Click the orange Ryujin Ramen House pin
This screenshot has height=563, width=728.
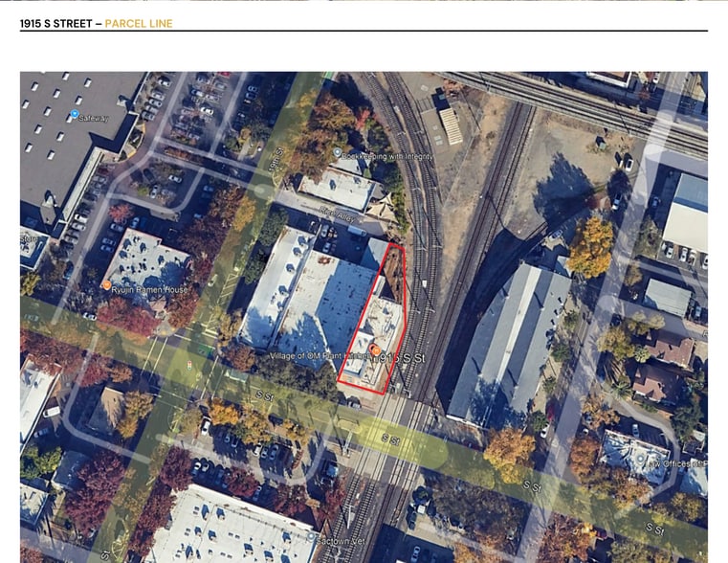pyautogui.click(x=107, y=284)
